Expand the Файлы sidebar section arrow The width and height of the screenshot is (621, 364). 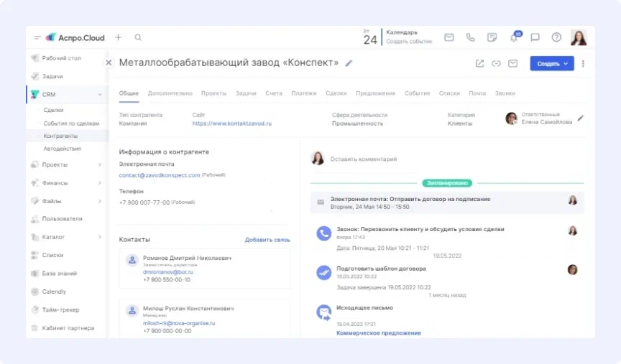pyautogui.click(x=100, y=201)
